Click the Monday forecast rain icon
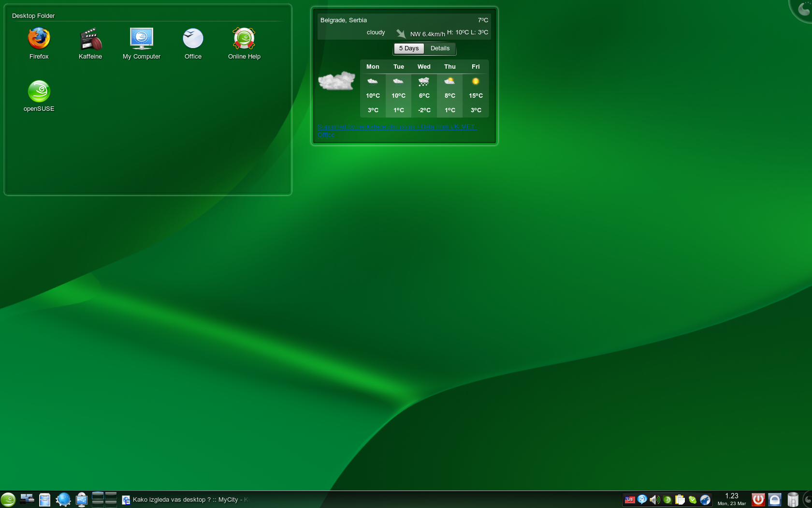Image resolution: width=812 pixels, height=508 pixels. click(x=373, y=81)
